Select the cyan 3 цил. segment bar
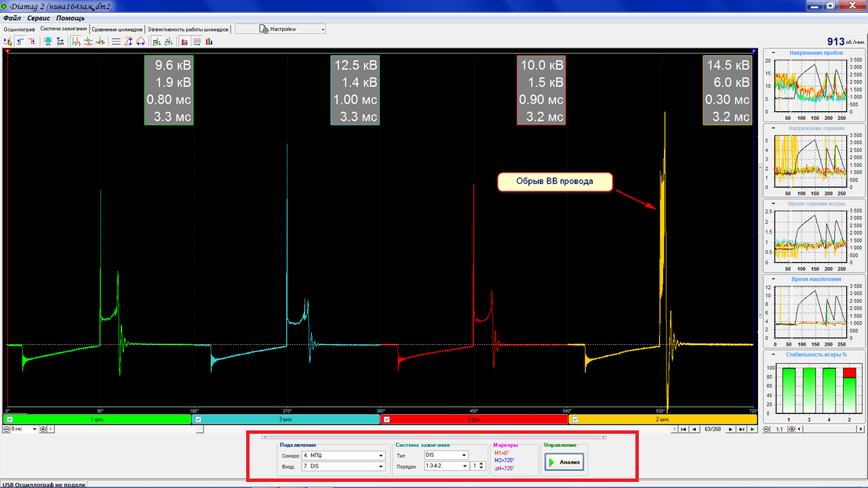868x488 pixels. (x=286, y=420)
